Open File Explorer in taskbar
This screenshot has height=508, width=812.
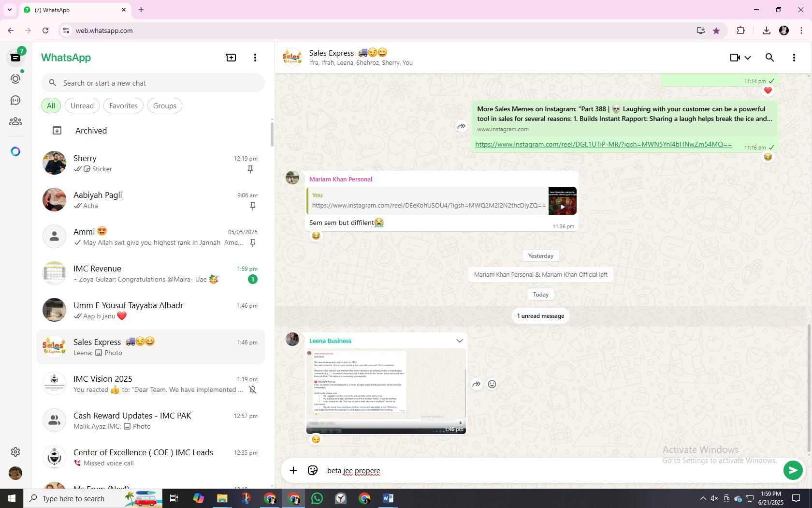(222, 498)
